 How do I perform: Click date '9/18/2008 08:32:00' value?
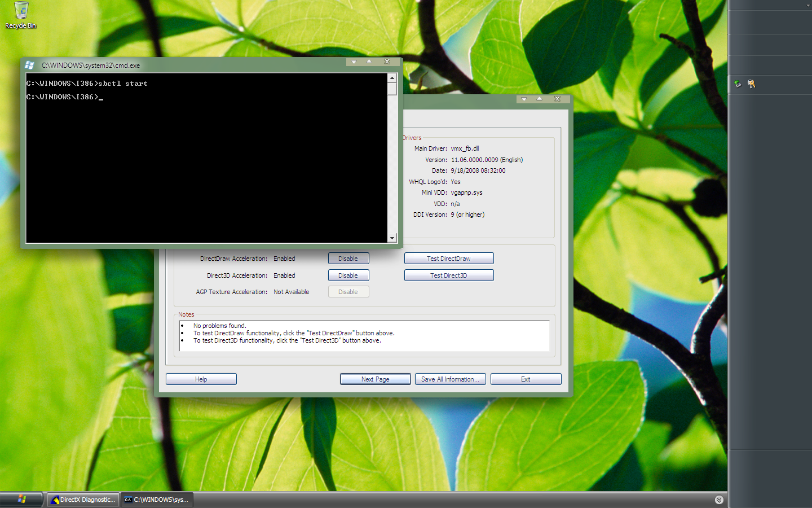click(478, 170)
